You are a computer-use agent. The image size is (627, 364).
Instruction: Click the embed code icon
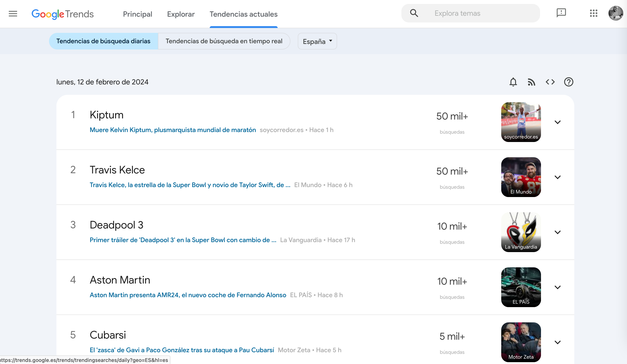550,82
